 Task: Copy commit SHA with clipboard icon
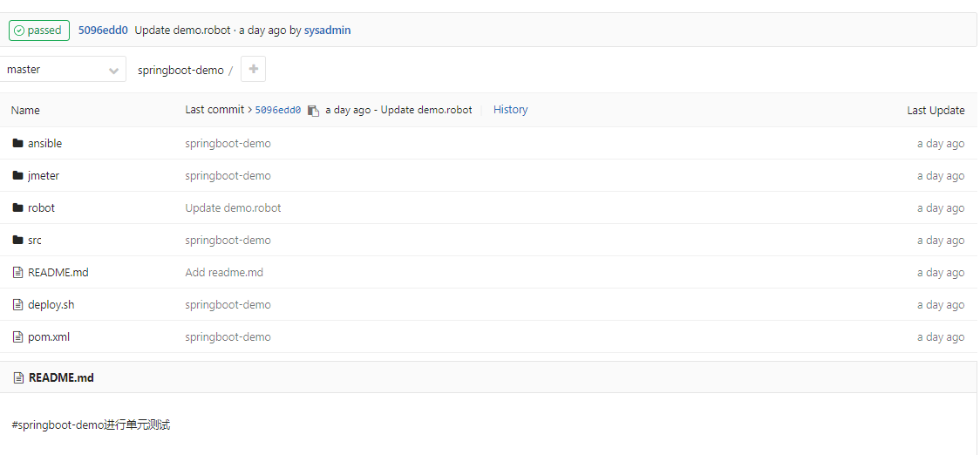click(x=314, y=111)
